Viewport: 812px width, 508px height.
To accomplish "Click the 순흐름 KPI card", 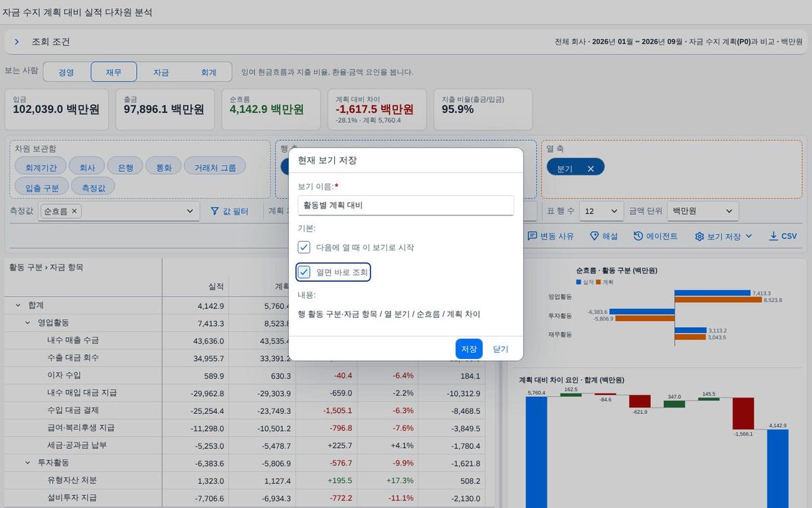I will click(x=271, y=109).
